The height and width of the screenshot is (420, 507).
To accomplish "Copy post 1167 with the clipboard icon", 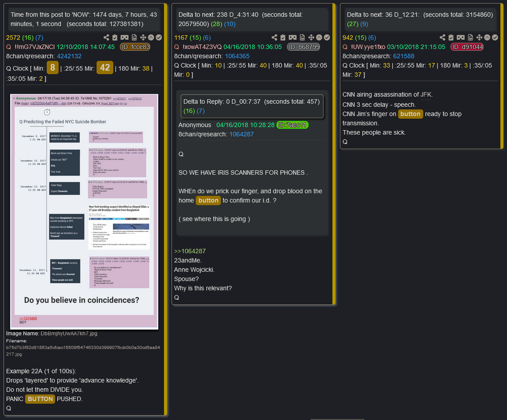I will click(283, 37).
